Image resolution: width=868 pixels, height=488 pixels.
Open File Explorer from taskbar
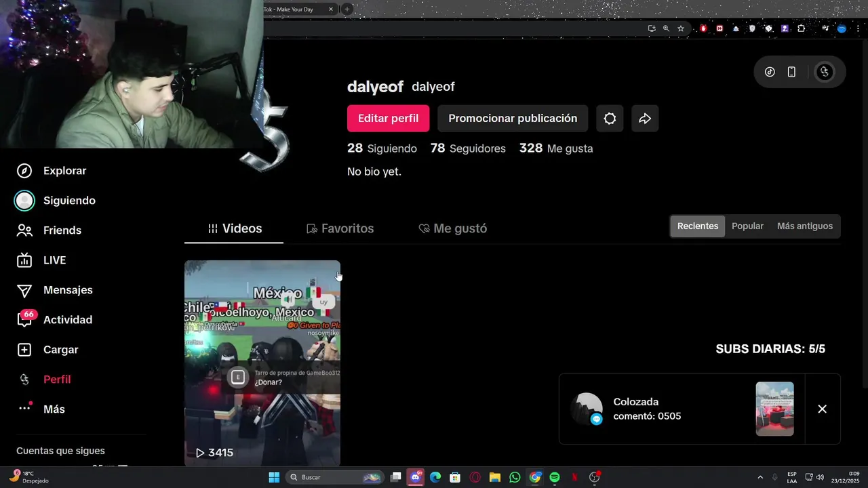[495, 477]
